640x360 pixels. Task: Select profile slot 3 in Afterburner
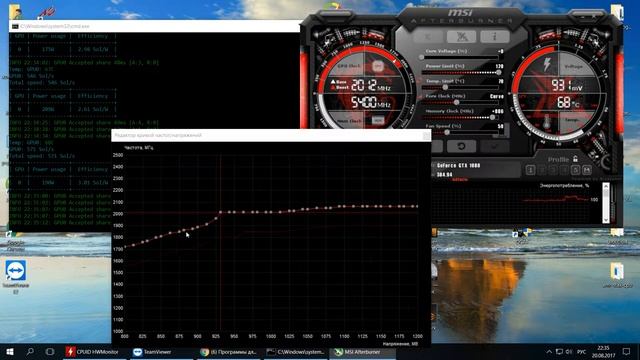553,170
